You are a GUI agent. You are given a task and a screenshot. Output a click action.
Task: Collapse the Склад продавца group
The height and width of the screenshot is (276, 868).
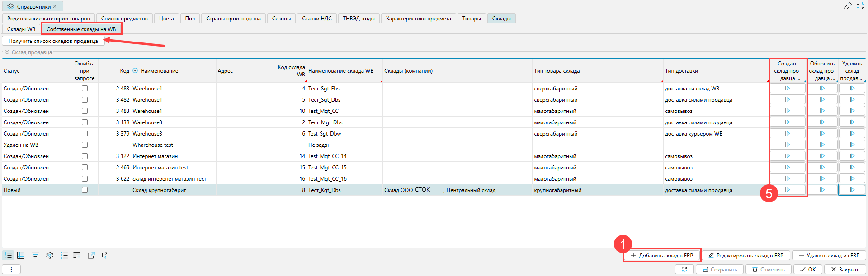7,52
